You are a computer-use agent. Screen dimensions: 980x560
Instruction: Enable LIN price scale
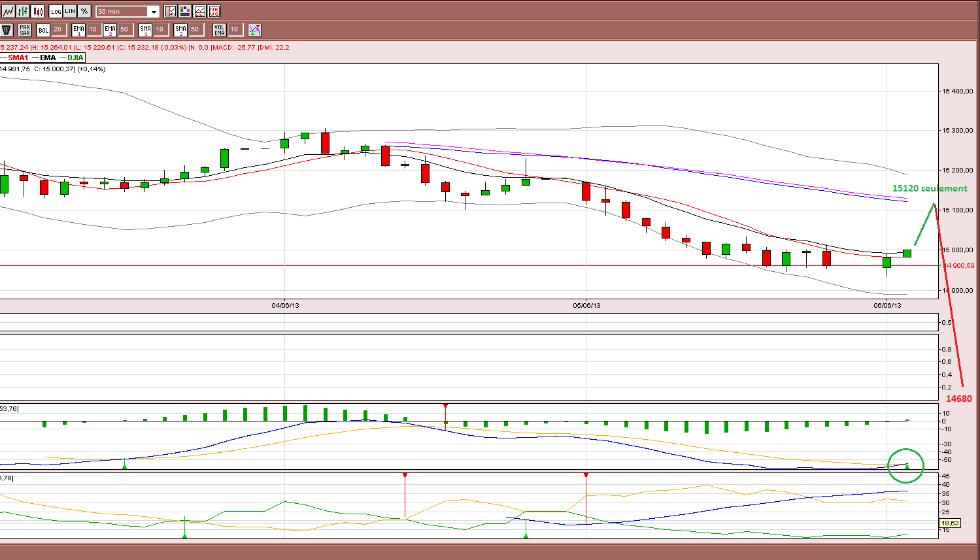(x=70, y=11)
